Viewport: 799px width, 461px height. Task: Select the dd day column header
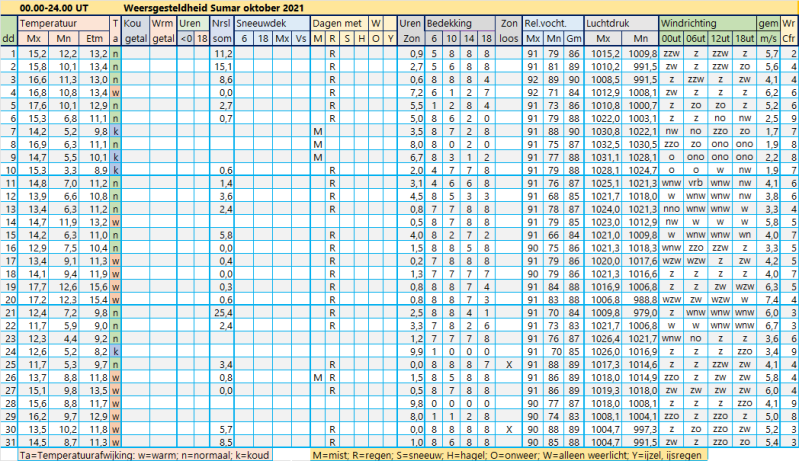coord(9,37)
